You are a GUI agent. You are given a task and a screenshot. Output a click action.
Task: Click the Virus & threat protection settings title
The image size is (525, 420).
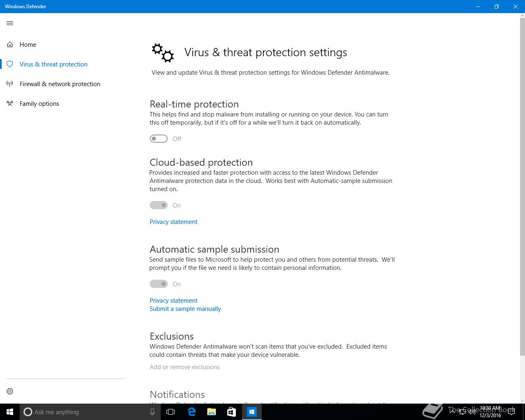click(266, 52)
